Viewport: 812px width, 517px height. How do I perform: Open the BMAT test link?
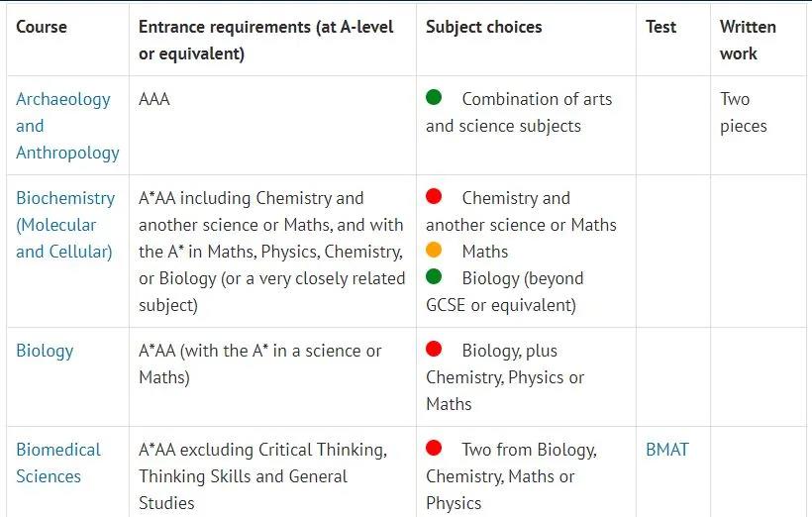[667, 450]
